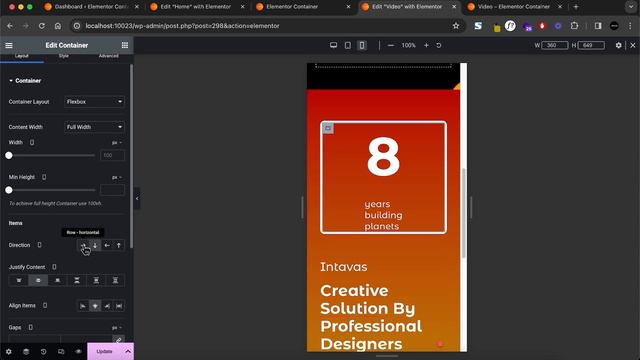Switch to desktop preview mode

tap(333, 45)
